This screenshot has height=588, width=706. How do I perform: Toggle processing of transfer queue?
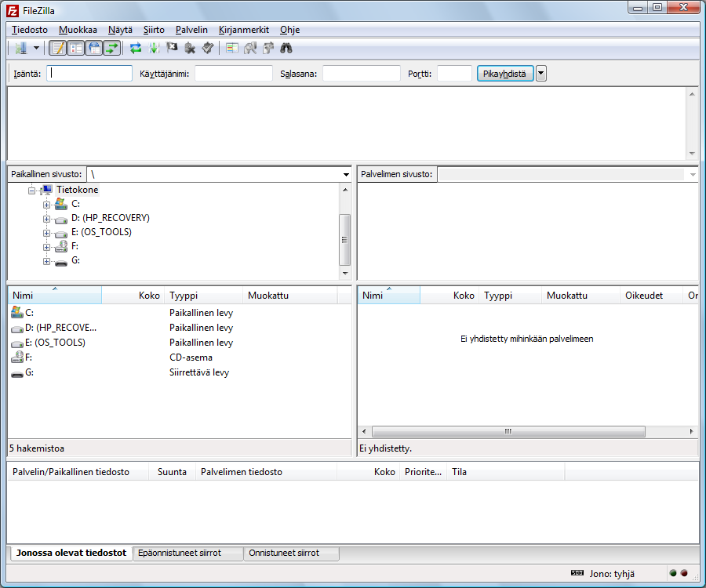[154, 48]
